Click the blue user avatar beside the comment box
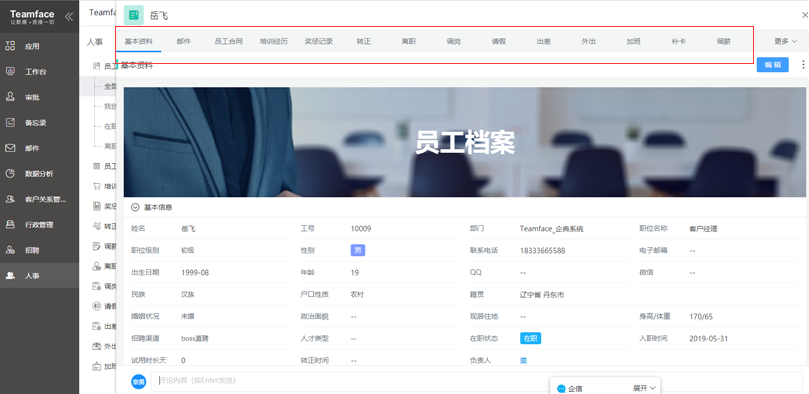The width and height of the screenshot is (809, 394). pyautogui.click(x=138, y=382)
